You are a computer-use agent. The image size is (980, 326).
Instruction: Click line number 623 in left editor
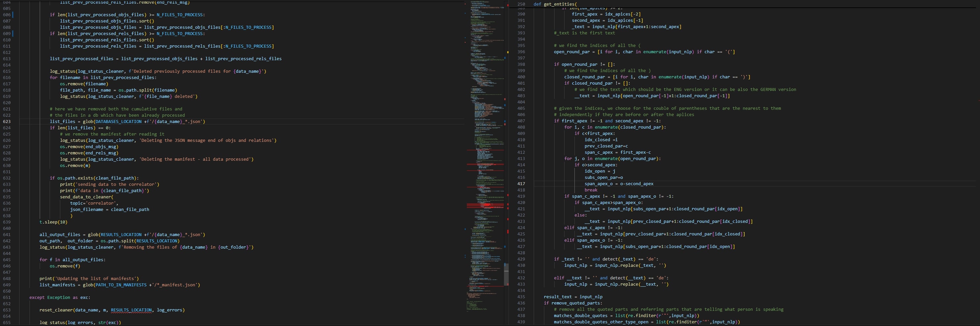(x=7, y=122)
